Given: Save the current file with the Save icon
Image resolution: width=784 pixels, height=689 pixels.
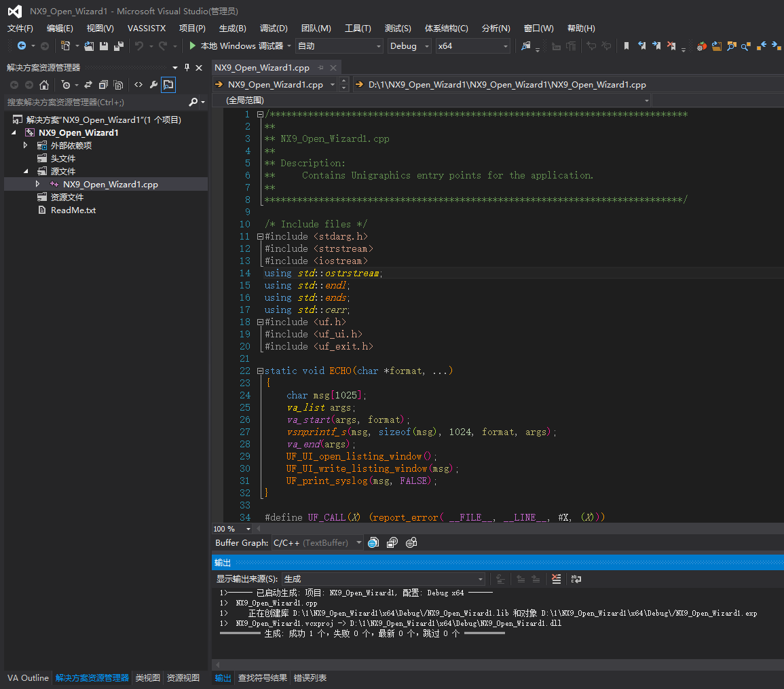Looking at the screenshot, I should [104, 46].
